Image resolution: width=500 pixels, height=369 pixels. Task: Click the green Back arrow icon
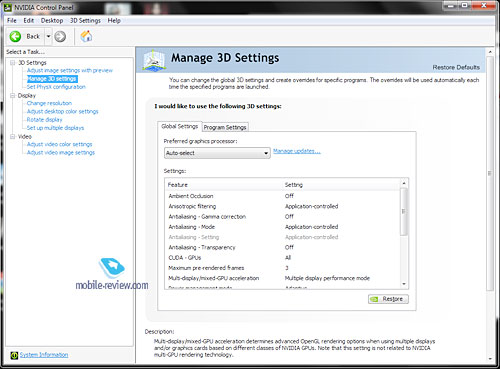pyautogui.click(x=15, y=36)
